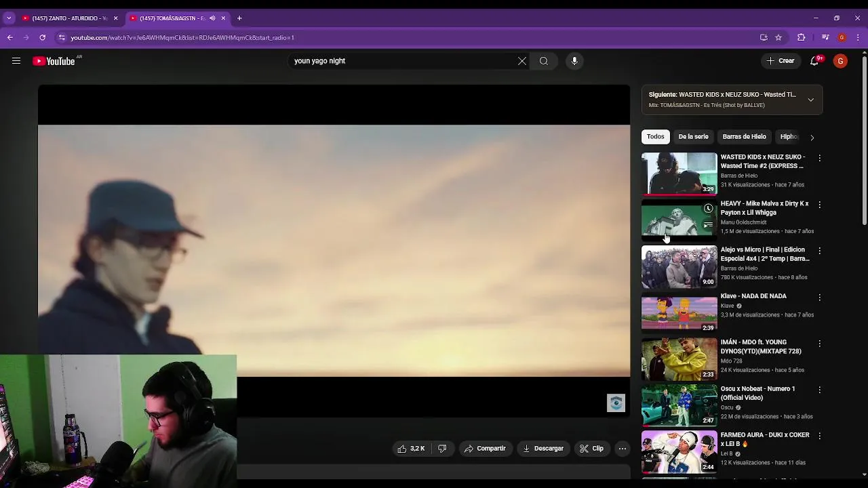Image resolution: width=868 pixels, height=488 pixels.
Task: Open WASTED KIDS x NEUZ SUKO video title
Action: tap(762, 161)
